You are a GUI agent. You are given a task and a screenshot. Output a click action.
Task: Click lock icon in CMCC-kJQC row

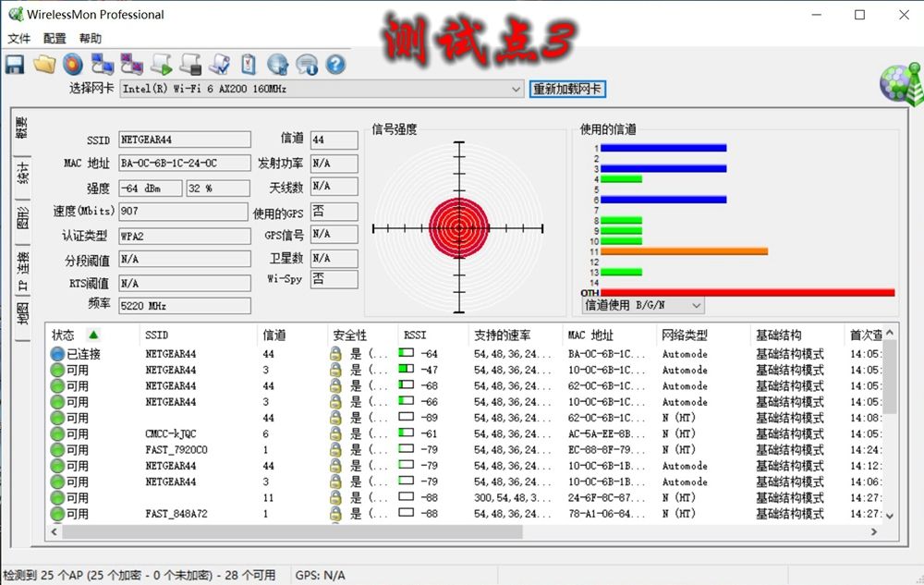[x=335, y=433]
